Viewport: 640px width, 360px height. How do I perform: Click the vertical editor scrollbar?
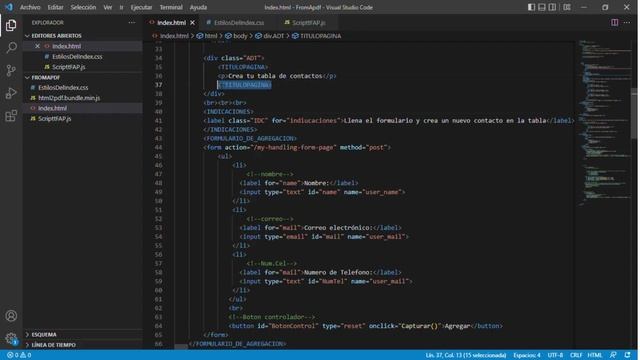tap(634, 113)
